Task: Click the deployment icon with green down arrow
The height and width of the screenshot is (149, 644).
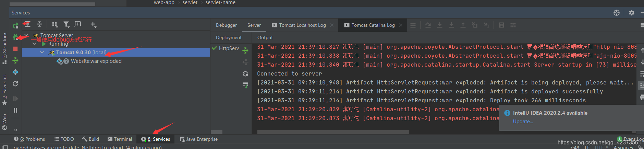Action: pos(245,85)
